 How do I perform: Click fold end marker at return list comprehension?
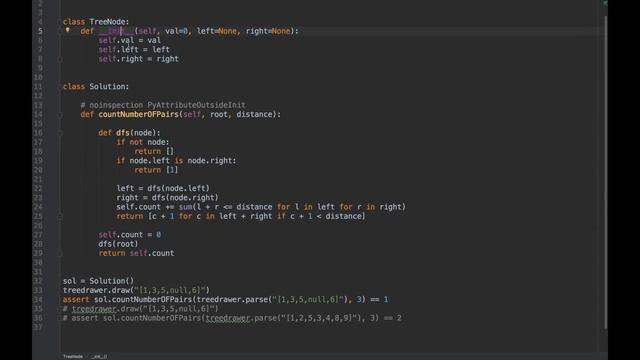(60, 216)
